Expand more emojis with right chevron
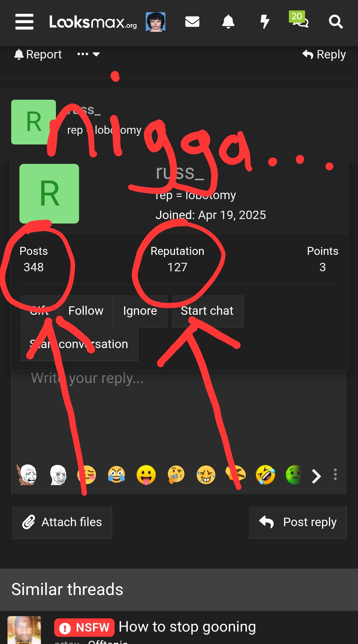This screenshot has height=644, width=358. pos(316,476)
